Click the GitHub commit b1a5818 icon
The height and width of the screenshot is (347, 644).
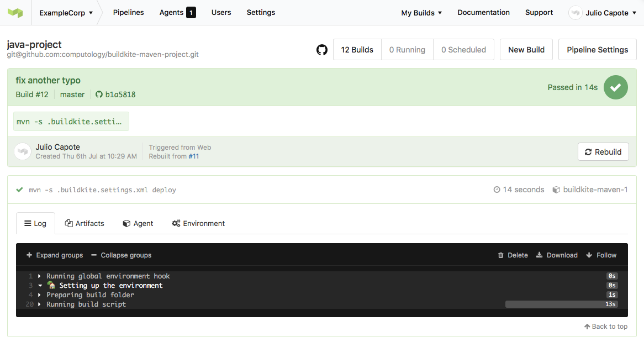pyautogui.click(x=99, y=94)
